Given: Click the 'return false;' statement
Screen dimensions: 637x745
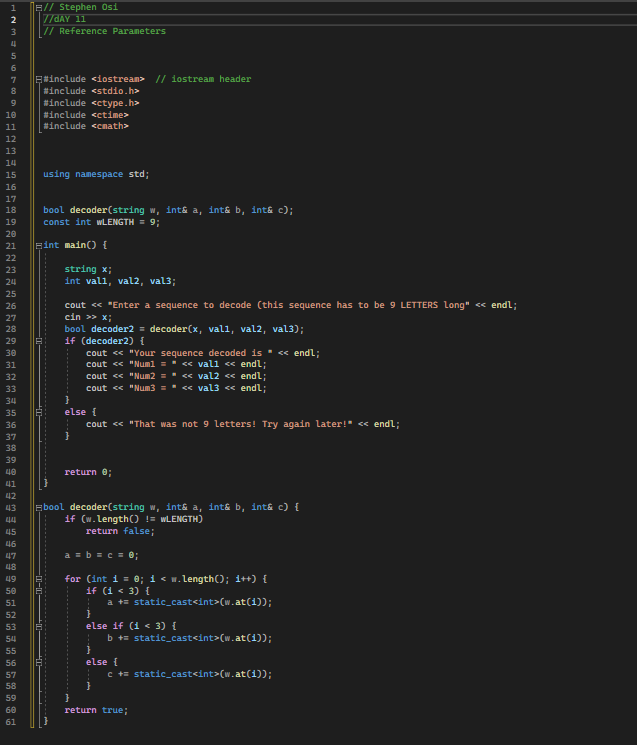Looking at the screenshot, I should [121, 531].
